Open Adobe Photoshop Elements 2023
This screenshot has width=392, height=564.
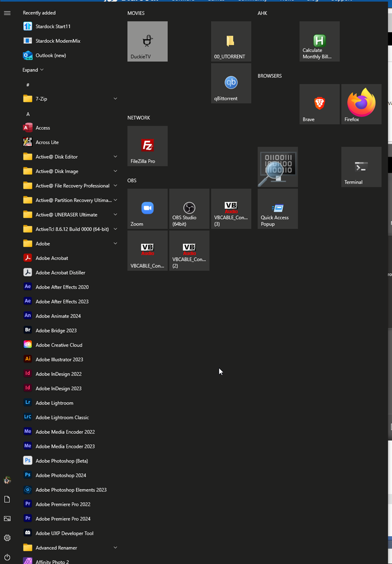pyautogui.click(x=70, y=489)
